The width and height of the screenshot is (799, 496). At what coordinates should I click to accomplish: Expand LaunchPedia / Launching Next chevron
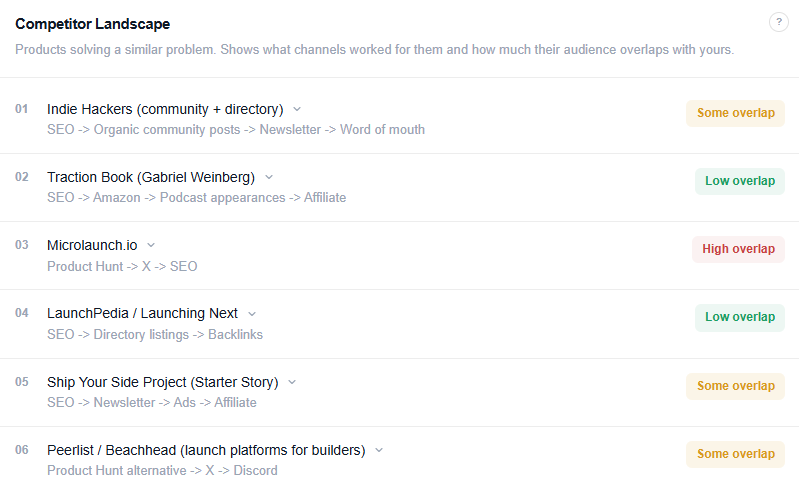tap(252, 314)
